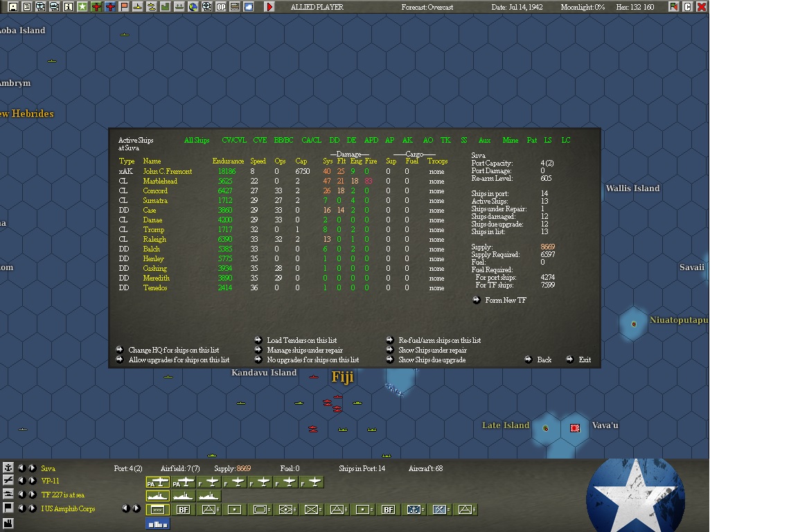Click the aircraft icon beside VP-11

pos(8,480)
